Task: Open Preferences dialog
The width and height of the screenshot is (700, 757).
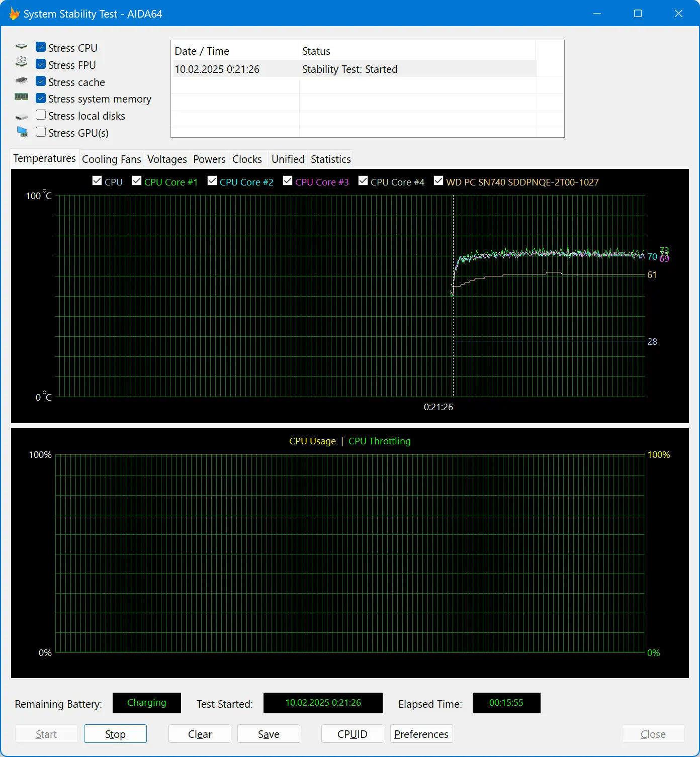Action: [x=421, y=734]
